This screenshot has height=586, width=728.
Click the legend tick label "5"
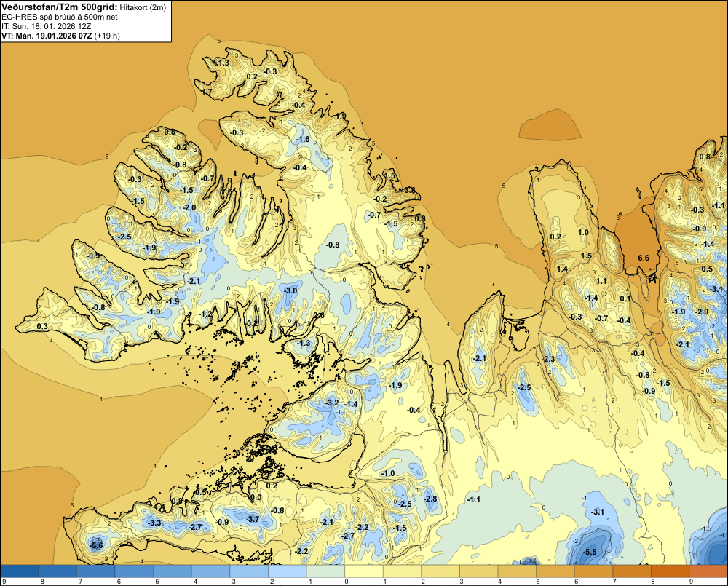tap(537, 582)
